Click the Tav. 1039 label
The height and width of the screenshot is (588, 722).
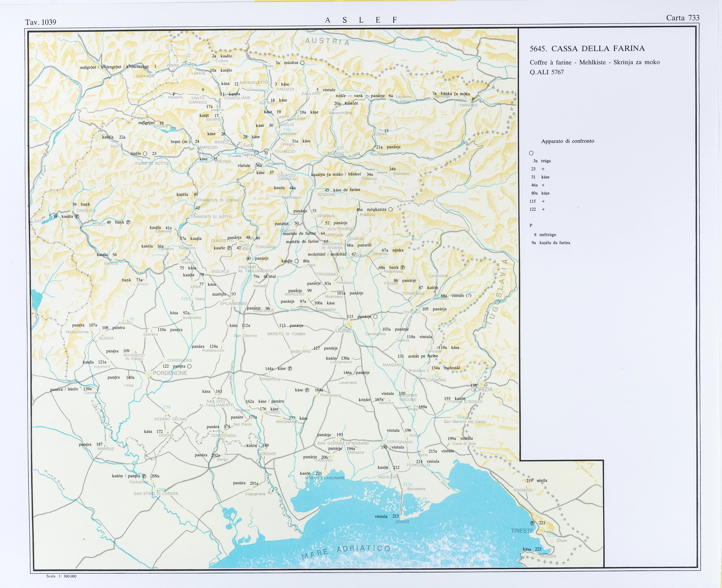click(41, 22)
